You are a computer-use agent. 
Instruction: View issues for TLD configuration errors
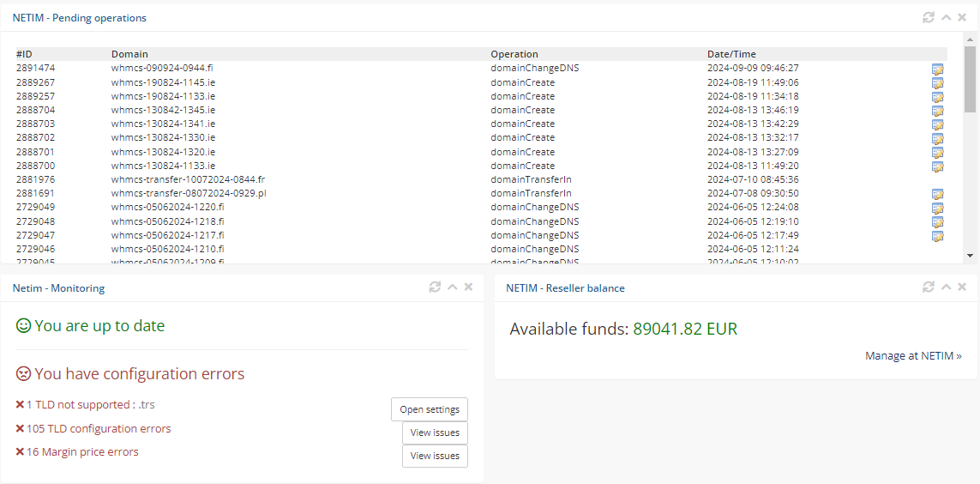click(x=435, y=433)
